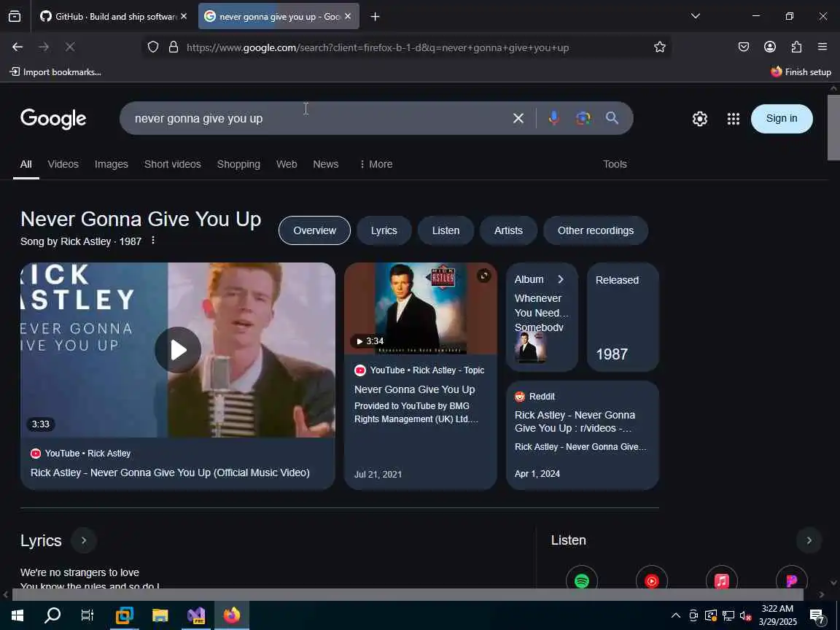Bookmark this page with the star
This screenshot has width=840, height=630.
point(659,47)
